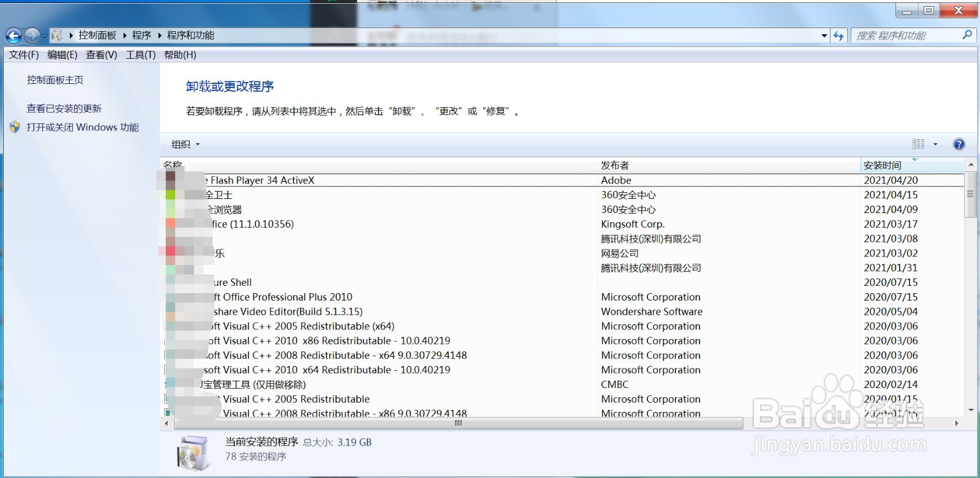Select the Flash Player 34 ActiveX row
Image resolution: width=980 pixels, height=478 pixels.
tap(562, 181)
